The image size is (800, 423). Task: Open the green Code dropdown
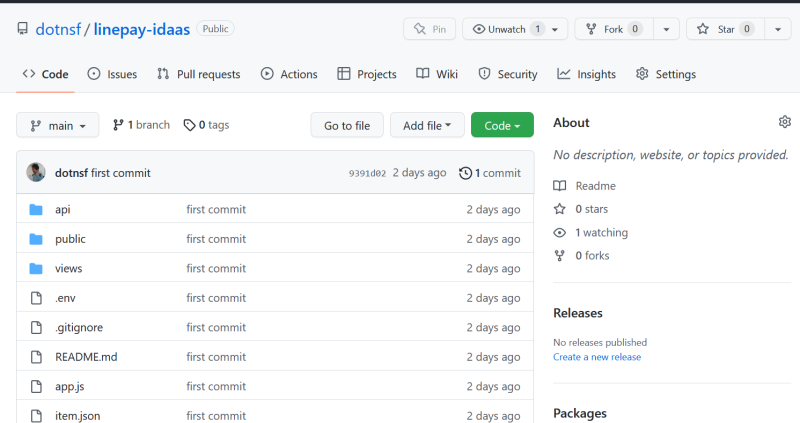coord(502,126)
